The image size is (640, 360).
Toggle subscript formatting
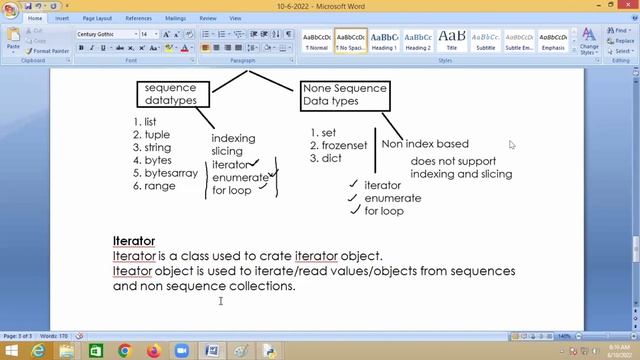tap(131, 48)
